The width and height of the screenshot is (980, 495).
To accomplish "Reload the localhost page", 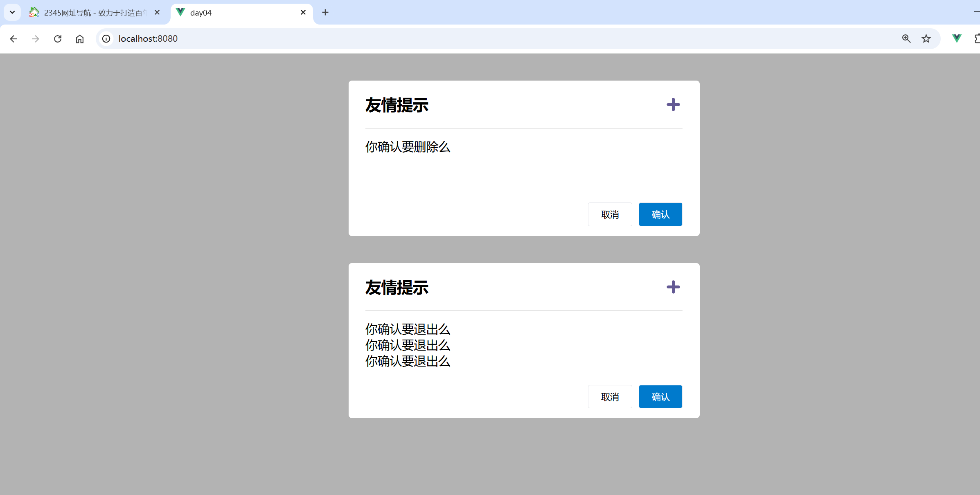I will coord(58,39).
